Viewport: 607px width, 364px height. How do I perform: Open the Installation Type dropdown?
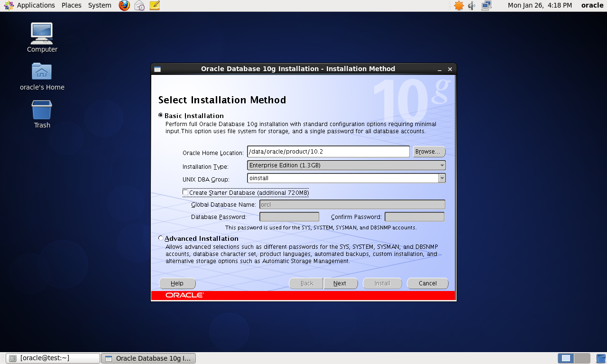346,165
